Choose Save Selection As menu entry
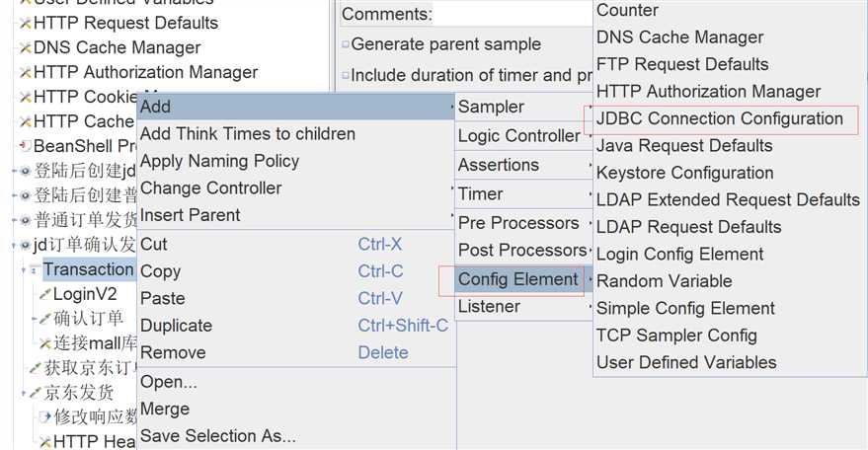Viewport: 868px width, 450px height. coord(218,436)
